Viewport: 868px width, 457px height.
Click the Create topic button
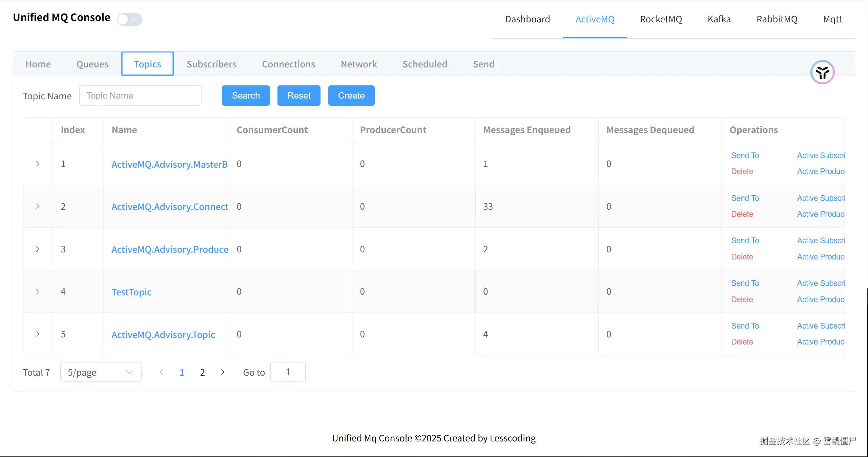pos(351,96)
